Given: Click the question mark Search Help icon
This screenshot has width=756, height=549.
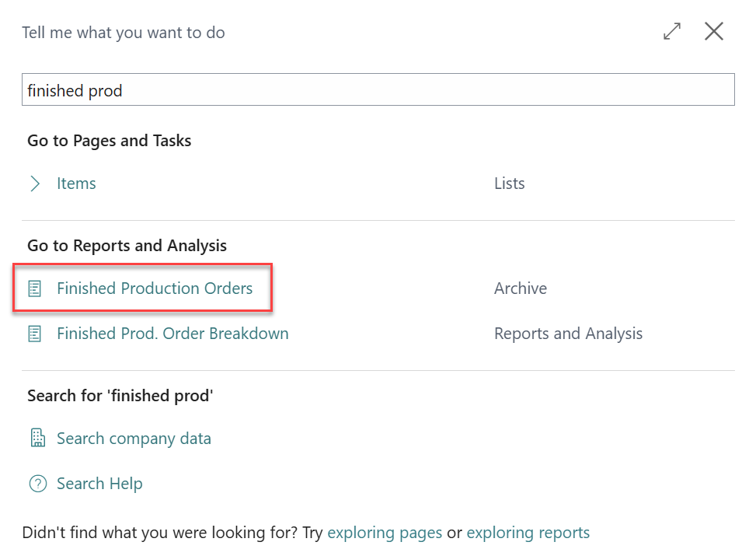Looking at the screenshot, I should point(37,484).
